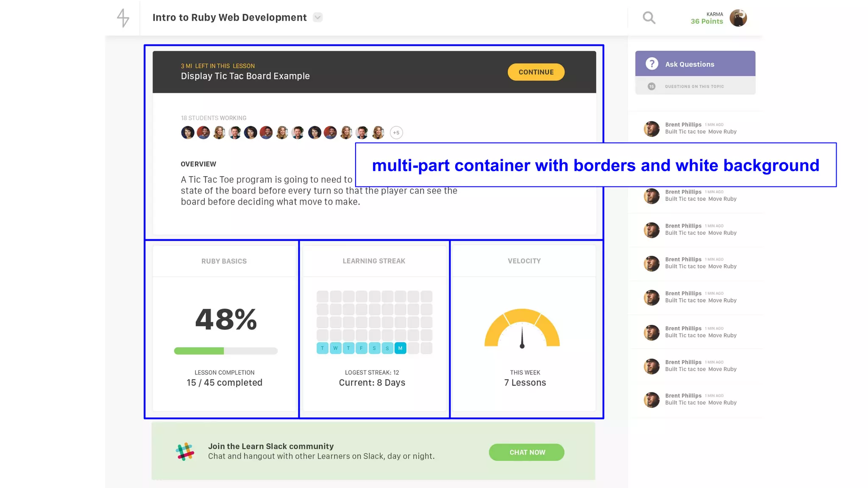Click the Intro to Ruby Web Development title
Image resolution: width=868 pixels, height=488 pixels.
click(229, 17)
